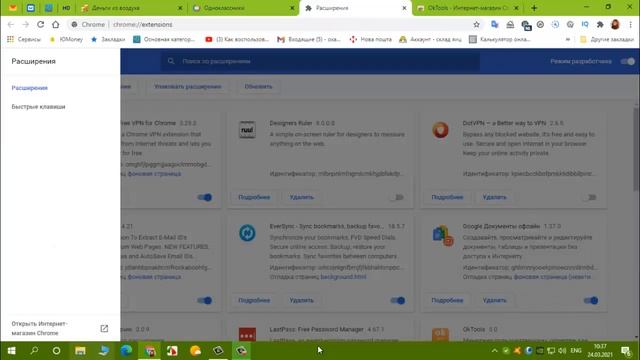Click the EverSync extension icon

(247, 233)
